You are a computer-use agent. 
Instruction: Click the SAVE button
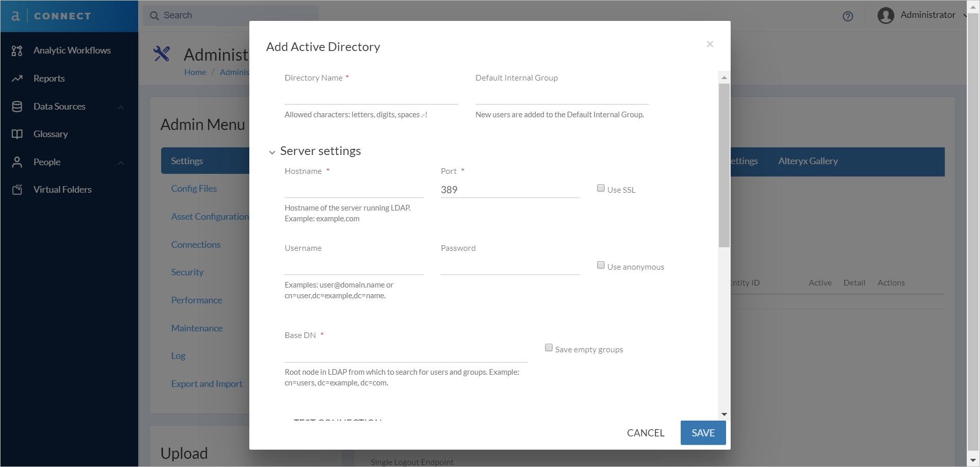click(703, 433)
